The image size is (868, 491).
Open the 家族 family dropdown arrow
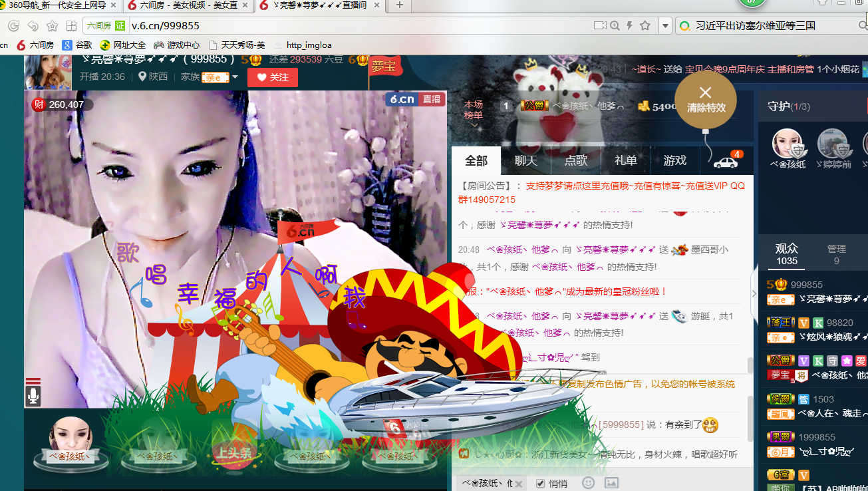(235, 77)
